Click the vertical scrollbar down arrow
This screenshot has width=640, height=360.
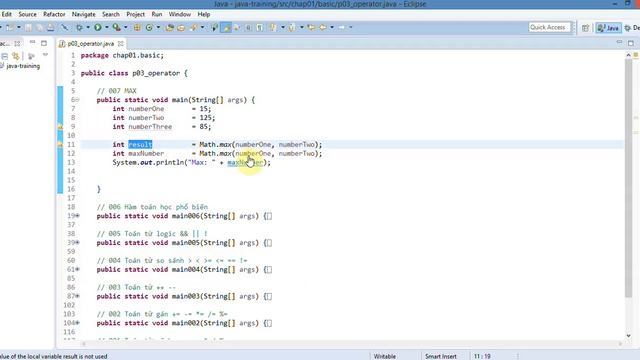628,336
